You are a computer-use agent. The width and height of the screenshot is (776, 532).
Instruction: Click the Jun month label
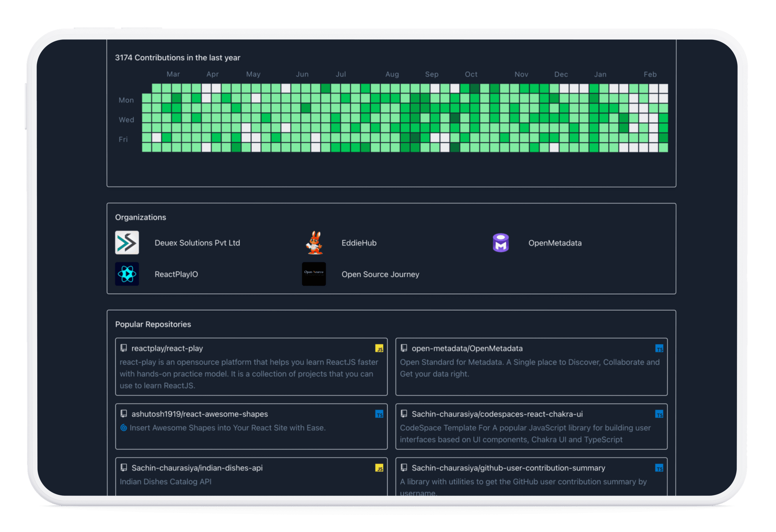[x=302, y=74]
